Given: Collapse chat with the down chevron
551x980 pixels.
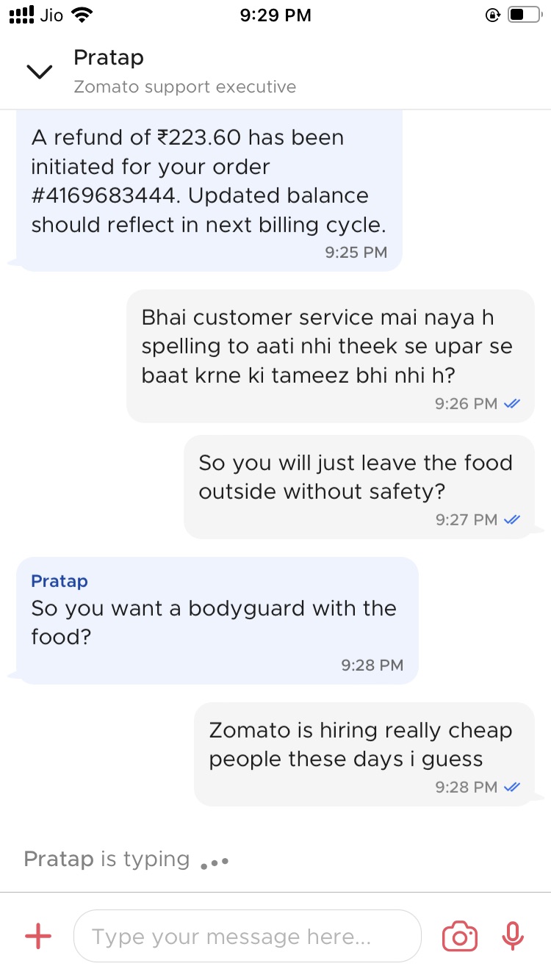Looking at the screenshot, I should click(39, 71).
